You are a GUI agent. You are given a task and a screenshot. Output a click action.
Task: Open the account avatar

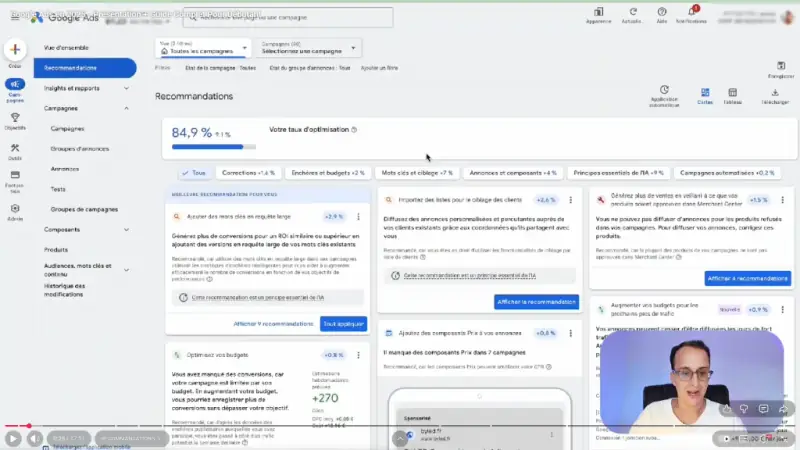(x=788, y=17)
